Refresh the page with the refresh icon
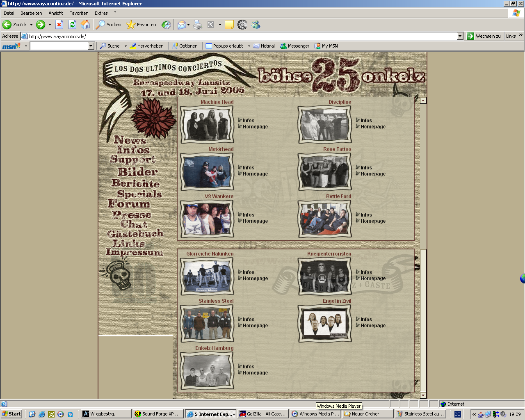 pyautogui.click(x=72, y=25)
